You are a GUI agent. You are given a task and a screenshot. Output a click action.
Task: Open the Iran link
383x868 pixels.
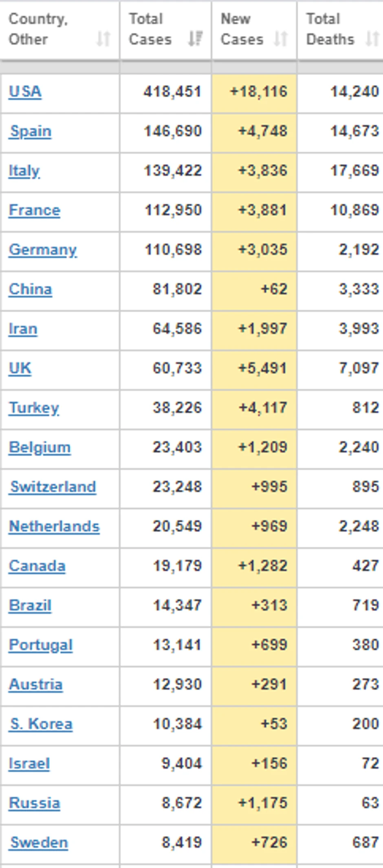coord(23,329)
